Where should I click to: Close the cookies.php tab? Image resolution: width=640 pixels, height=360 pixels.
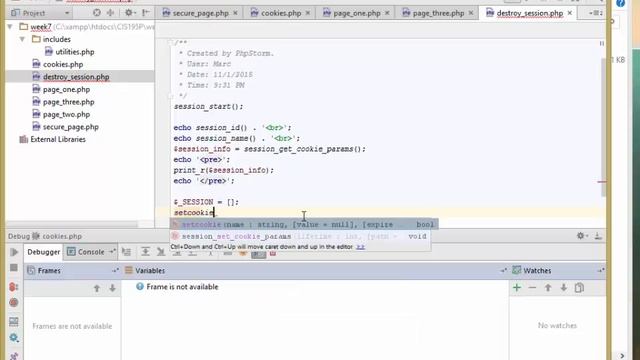pos(308,13)
